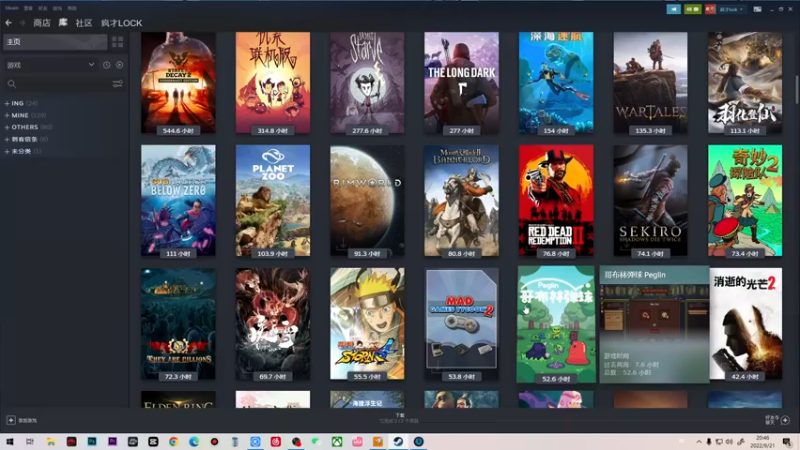Open The Long Dark game

click(461, 83)
